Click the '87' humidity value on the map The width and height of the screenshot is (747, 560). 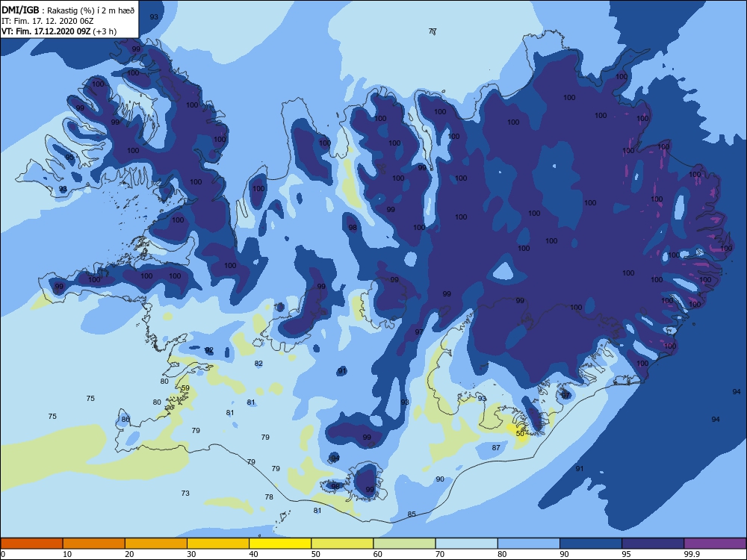click(496, 447)
